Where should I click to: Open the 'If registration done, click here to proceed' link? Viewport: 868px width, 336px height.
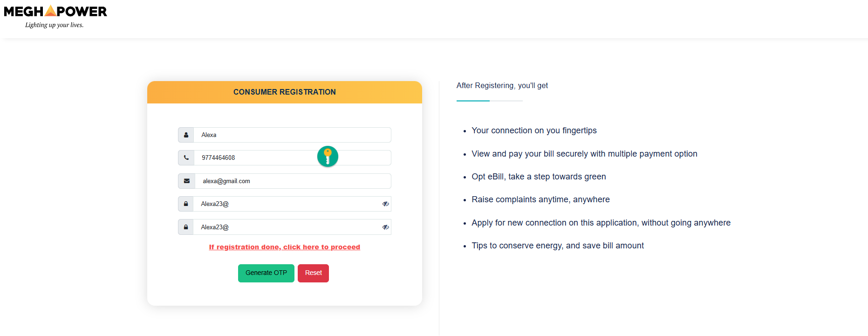pos(284,247)
